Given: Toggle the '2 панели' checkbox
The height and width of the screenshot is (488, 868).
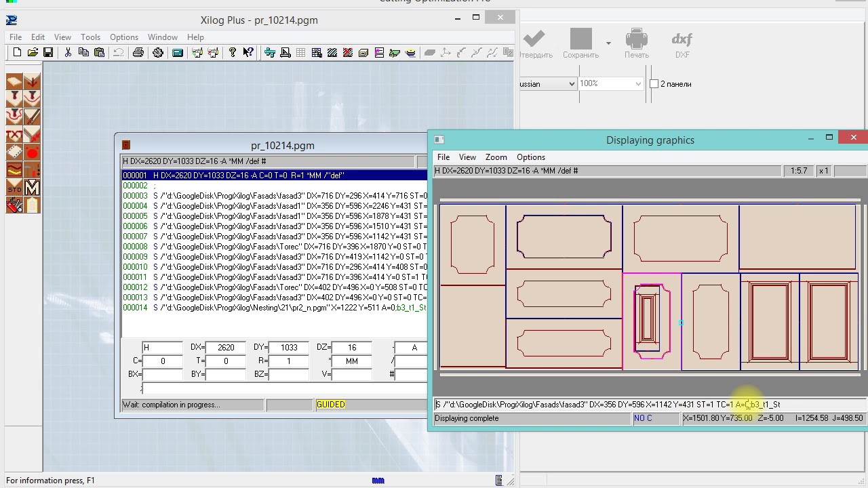Looking at the screenshot, I should click(x=654, y=83).
